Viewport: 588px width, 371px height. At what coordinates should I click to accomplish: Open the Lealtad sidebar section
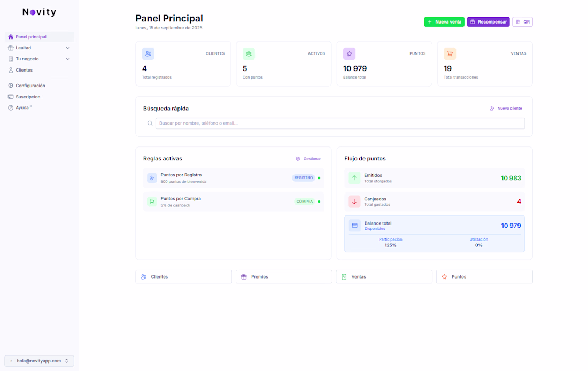[x=40, y=48]
